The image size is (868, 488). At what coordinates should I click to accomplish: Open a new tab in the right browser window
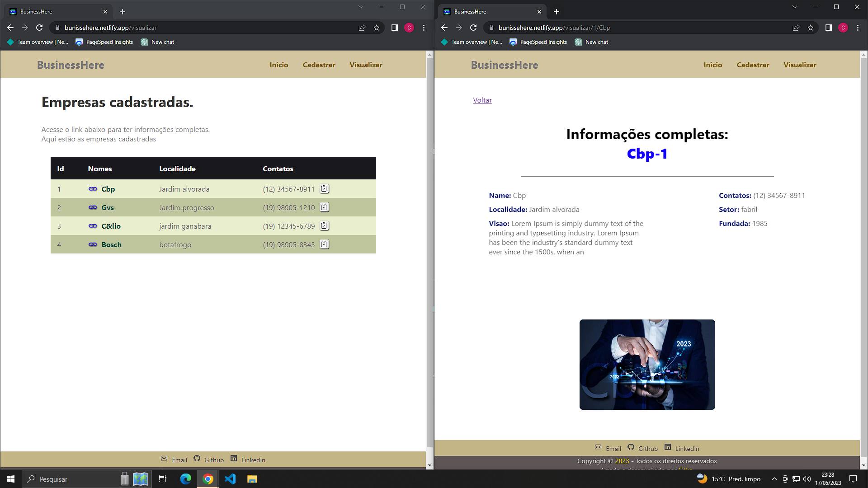[557, 12]
